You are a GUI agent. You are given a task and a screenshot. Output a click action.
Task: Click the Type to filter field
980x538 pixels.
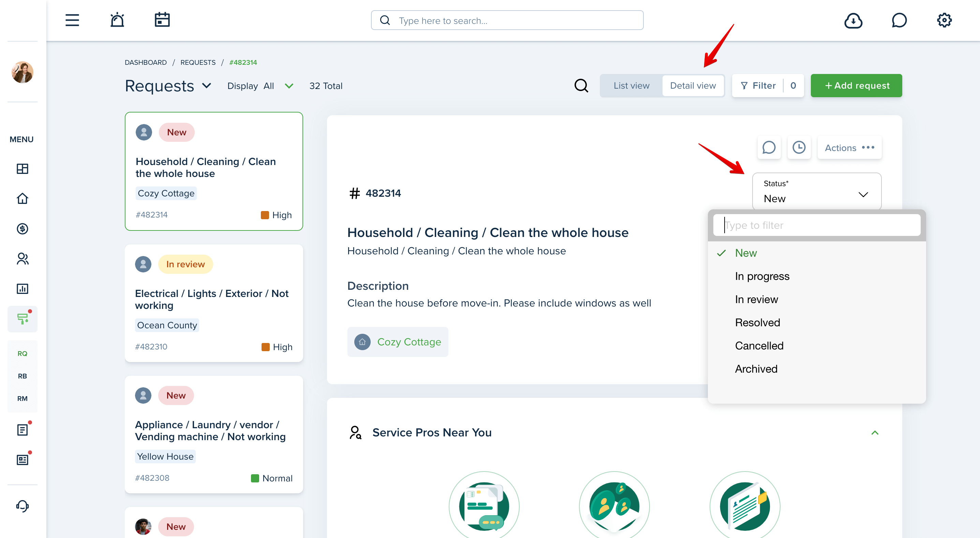tap(816, 225)
